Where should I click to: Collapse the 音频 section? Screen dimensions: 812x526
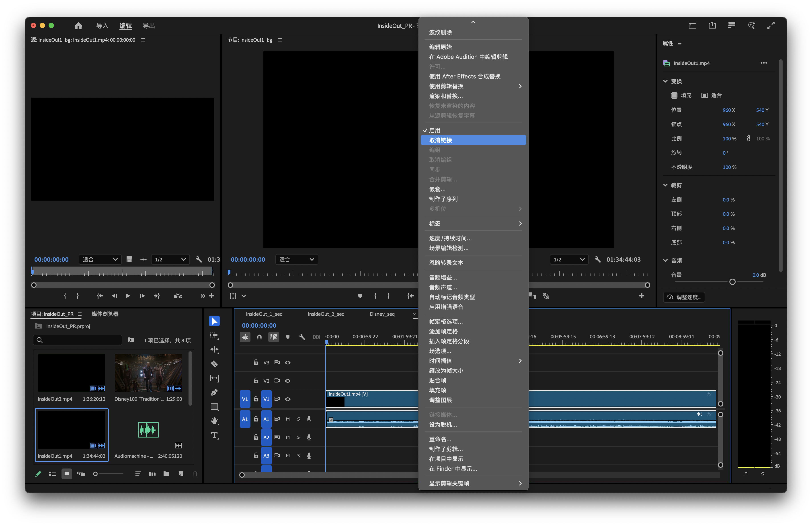click(x=665, y=260)
